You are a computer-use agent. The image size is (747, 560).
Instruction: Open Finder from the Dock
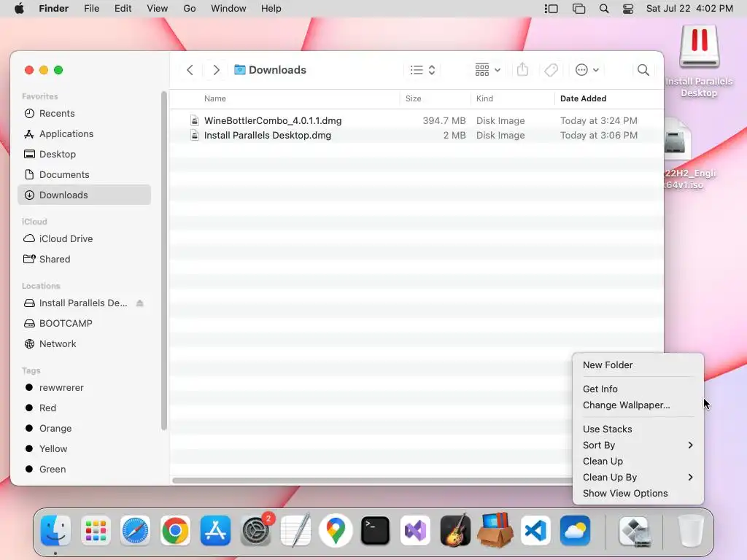55,531
